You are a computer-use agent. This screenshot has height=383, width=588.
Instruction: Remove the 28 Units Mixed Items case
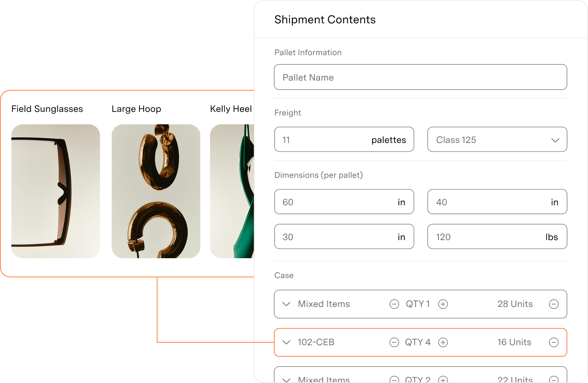[x=554, y=304]
